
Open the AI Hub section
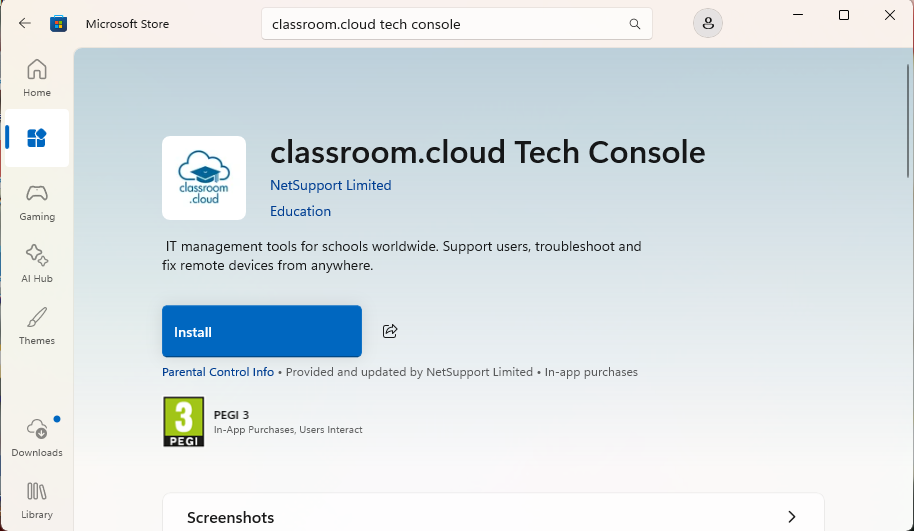pos(37,264)
